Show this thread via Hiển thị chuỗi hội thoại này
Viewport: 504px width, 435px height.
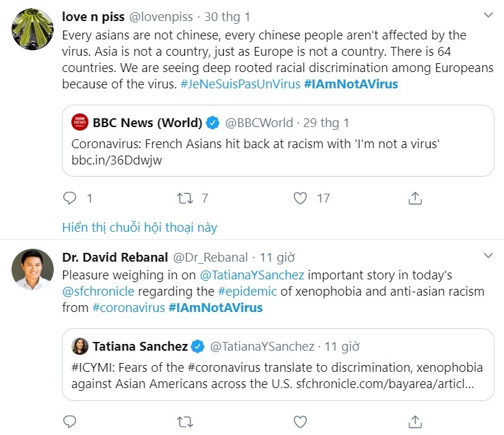(x=139, y=227)
